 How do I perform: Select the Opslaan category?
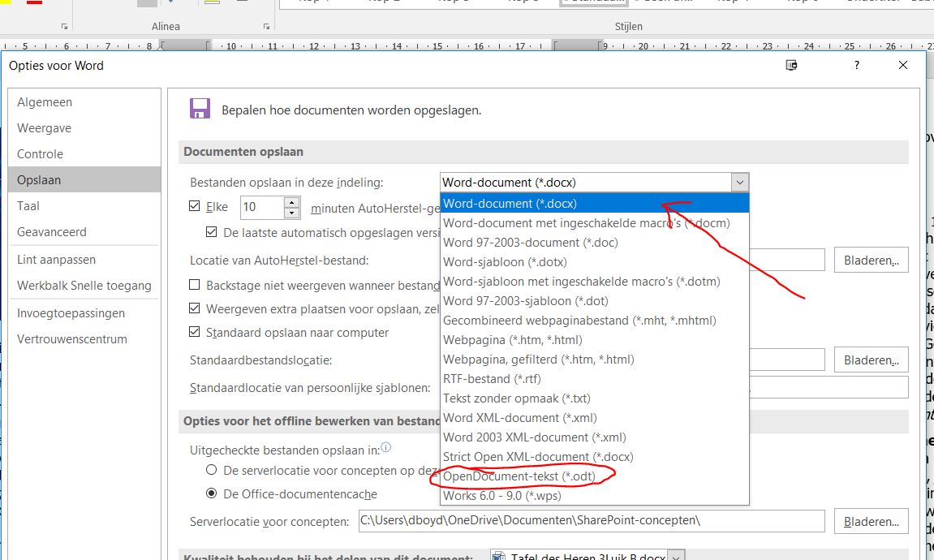click(x=84, y=180)
